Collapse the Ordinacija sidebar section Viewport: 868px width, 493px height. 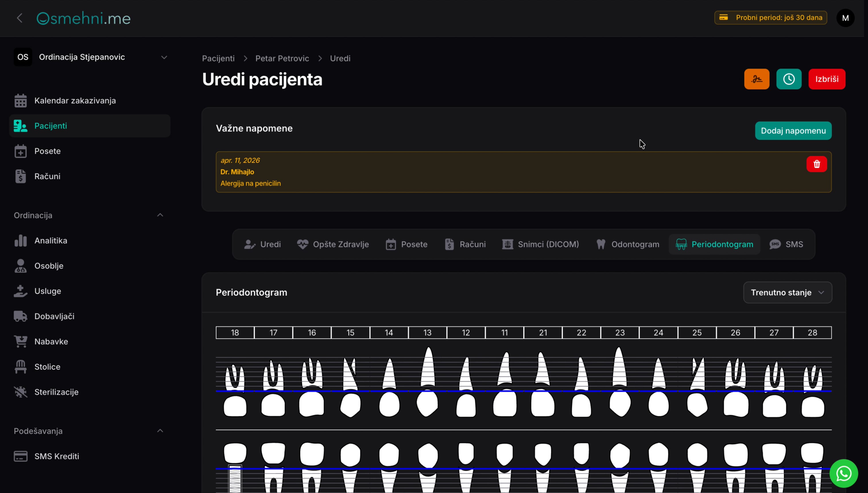160,215
